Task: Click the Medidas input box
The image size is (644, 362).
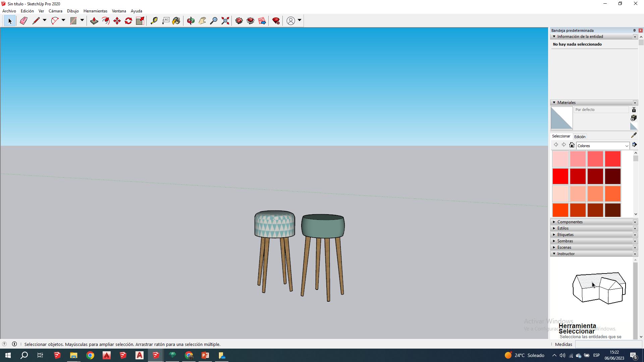Action: [608, 344]
